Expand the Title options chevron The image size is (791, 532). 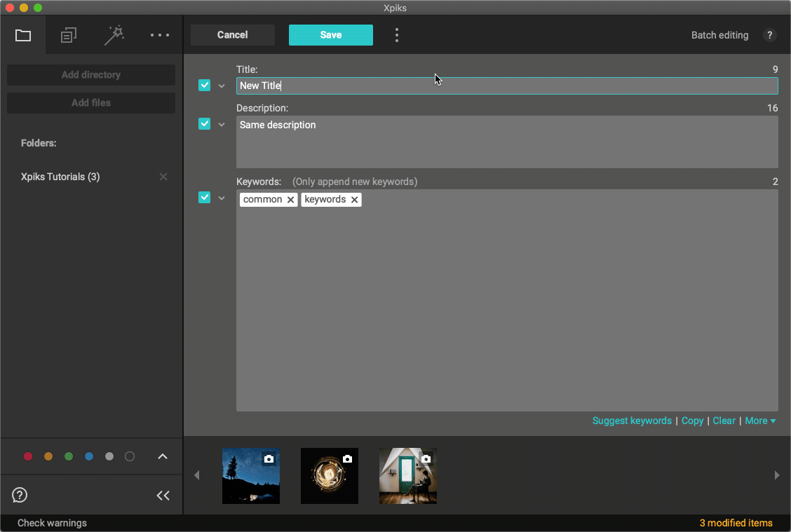point(222,86)
